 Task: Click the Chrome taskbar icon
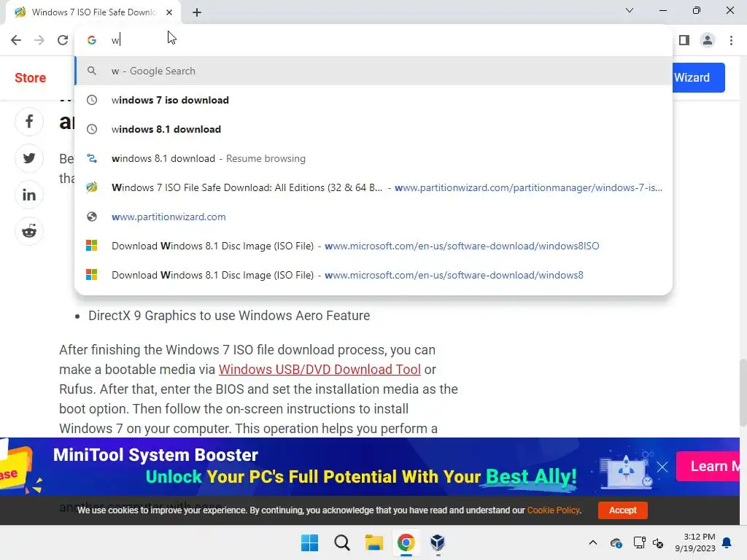point(406,542)
